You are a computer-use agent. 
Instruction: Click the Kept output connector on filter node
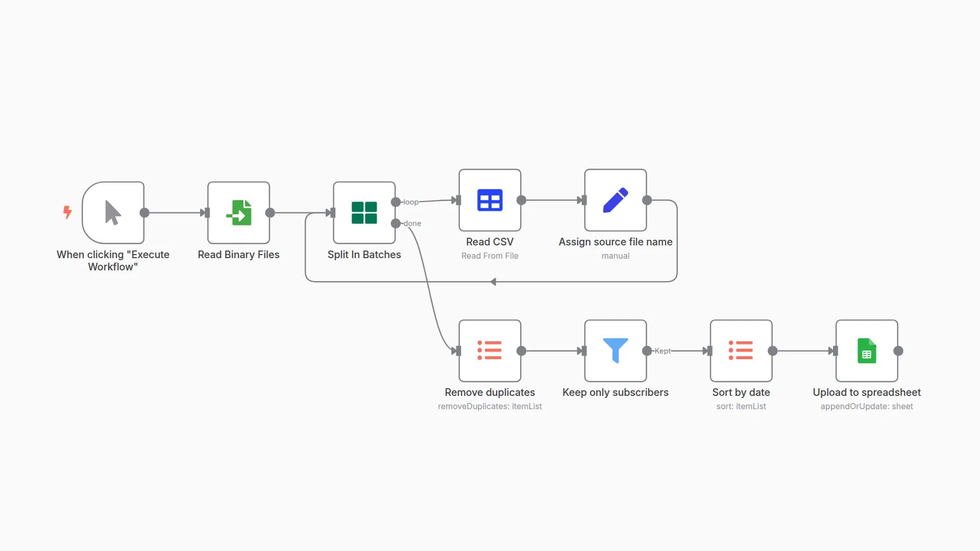coord(647,350)
